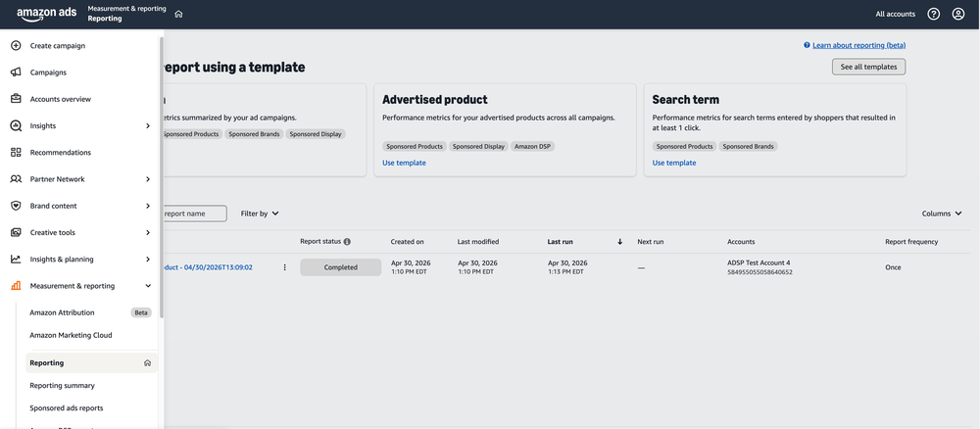Use template for Advertised product
The image size is (980, 429).
pyautogui.click(x=404, y=163)
